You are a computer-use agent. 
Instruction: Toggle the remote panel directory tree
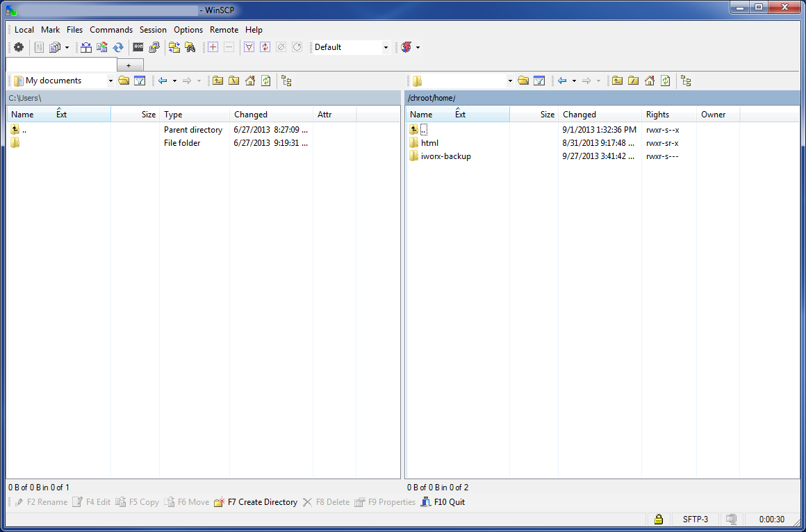click(686, 81)
